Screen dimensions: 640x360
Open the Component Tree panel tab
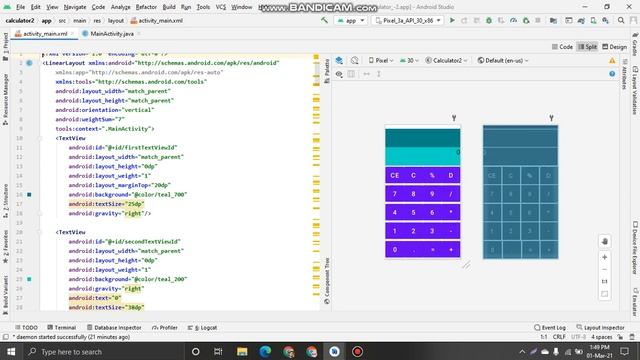327,281
